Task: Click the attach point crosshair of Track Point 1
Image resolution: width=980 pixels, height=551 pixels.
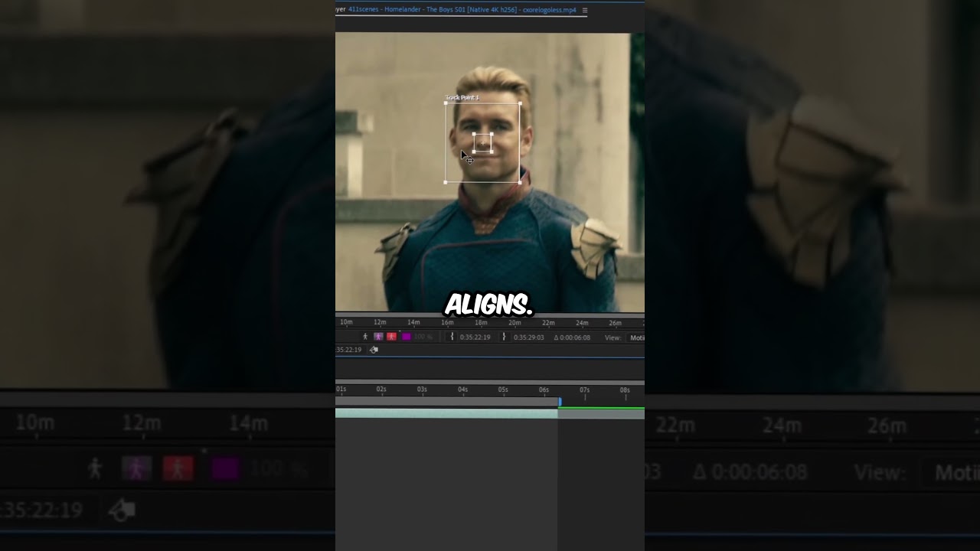Action: pyautogui.click(x=482, y=143)
